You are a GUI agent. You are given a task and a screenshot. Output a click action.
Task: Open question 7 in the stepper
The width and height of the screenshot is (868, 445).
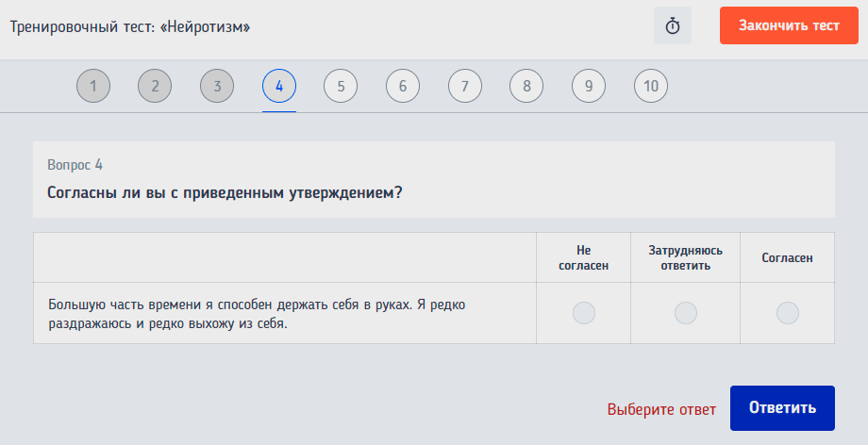pos(465,87)
